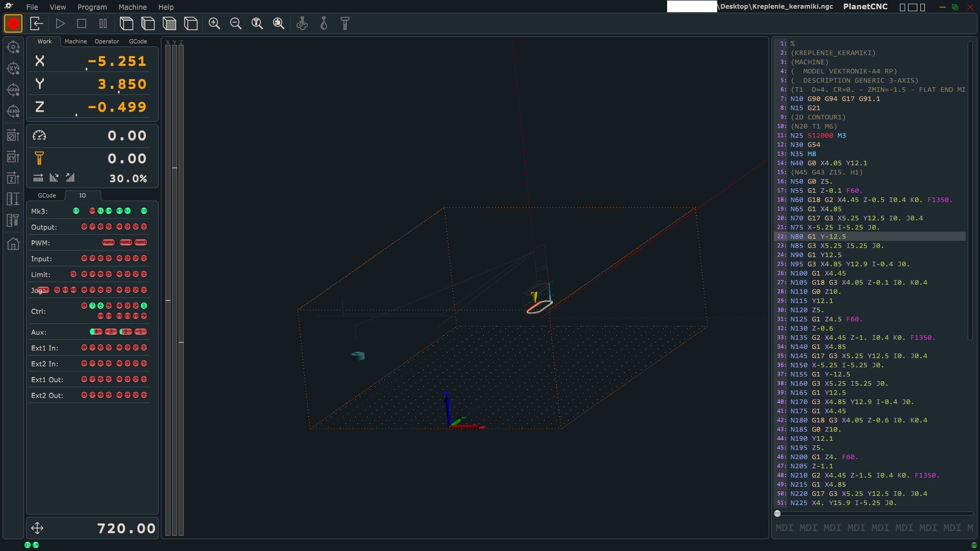Click the zoom out magnifier icon

coord(236,23)
